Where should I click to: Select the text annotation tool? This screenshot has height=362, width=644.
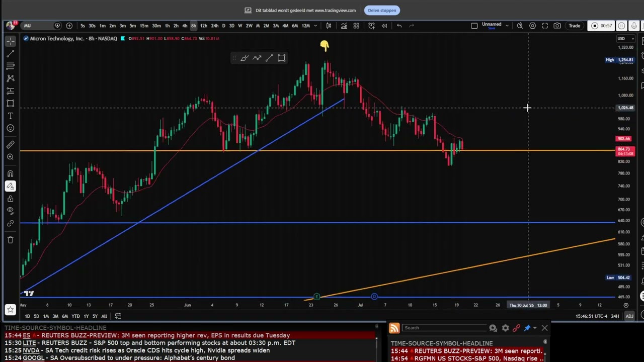tap(10, 116)
